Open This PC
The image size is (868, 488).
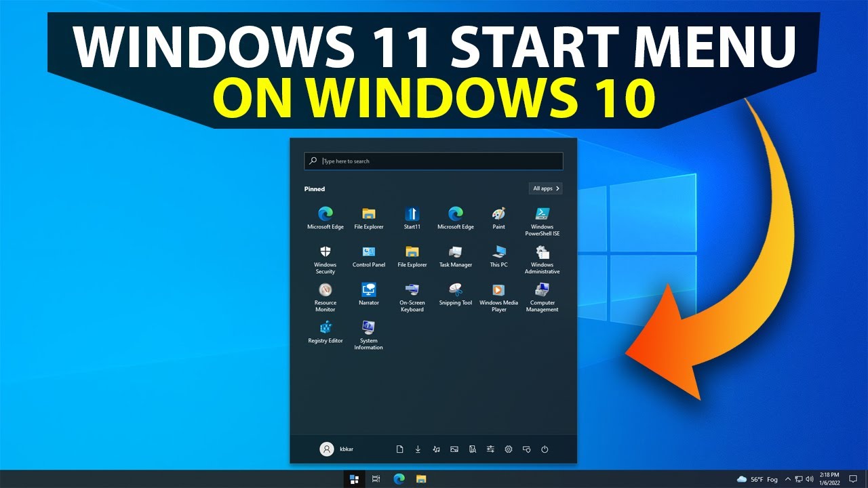point(498,256)
